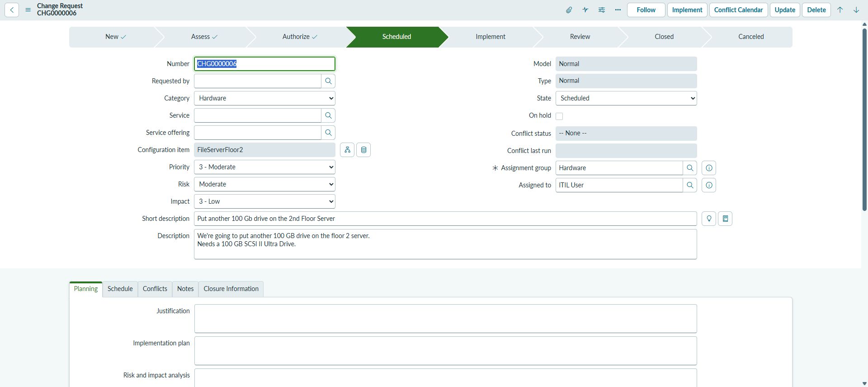
Task: Focus the Requested by input field
Action: [x=258, y=81]
